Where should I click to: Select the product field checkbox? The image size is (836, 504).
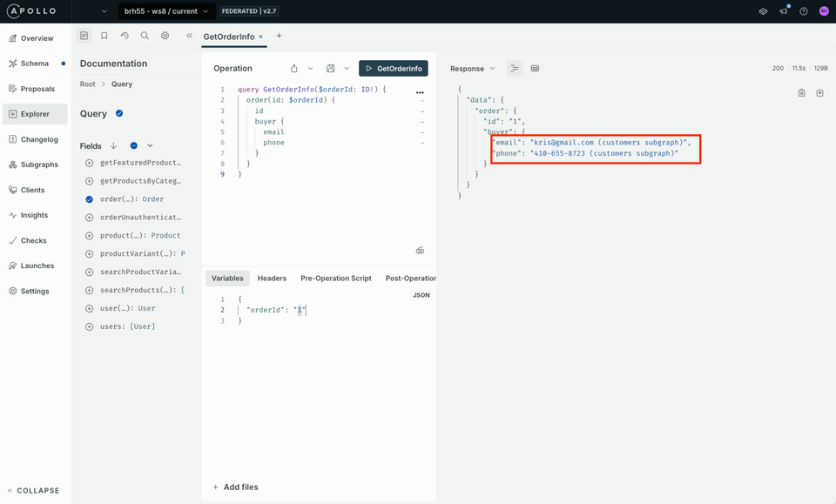(x=89, y=235)
